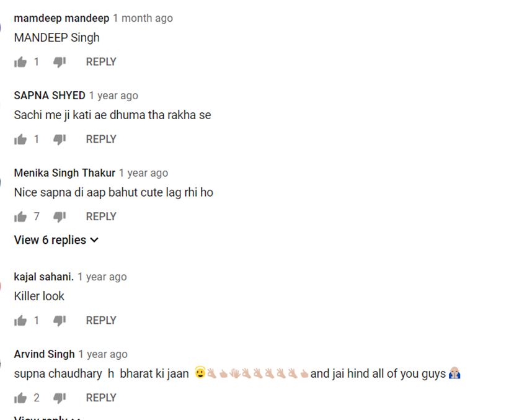This screenshot has width=527, height=420.
Task: Expand View reply under Arvind Singh's comment
Action: [47, 418]
